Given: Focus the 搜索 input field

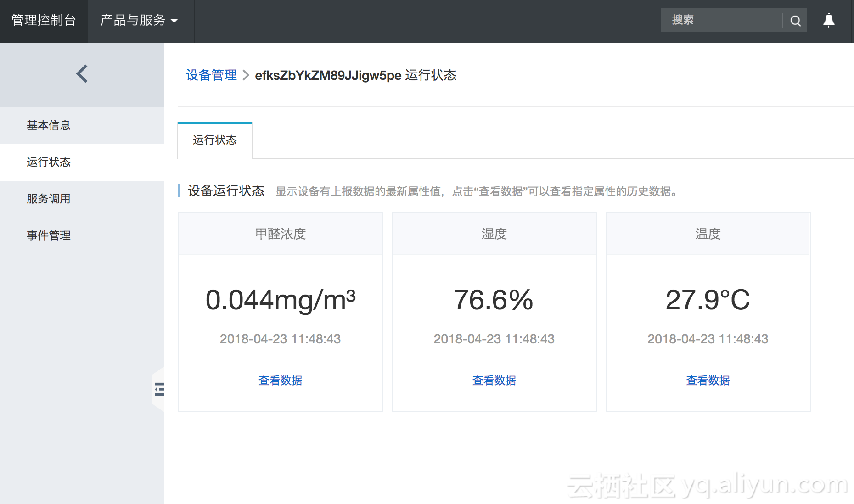Looking at the screenshot, I should pyautogui.click(x=722, y=20).
